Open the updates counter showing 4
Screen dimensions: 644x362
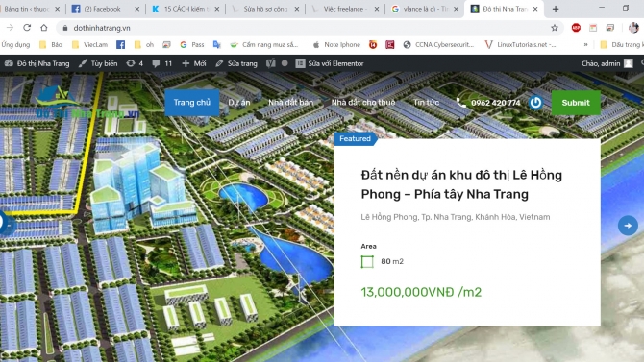coord(135,63)
